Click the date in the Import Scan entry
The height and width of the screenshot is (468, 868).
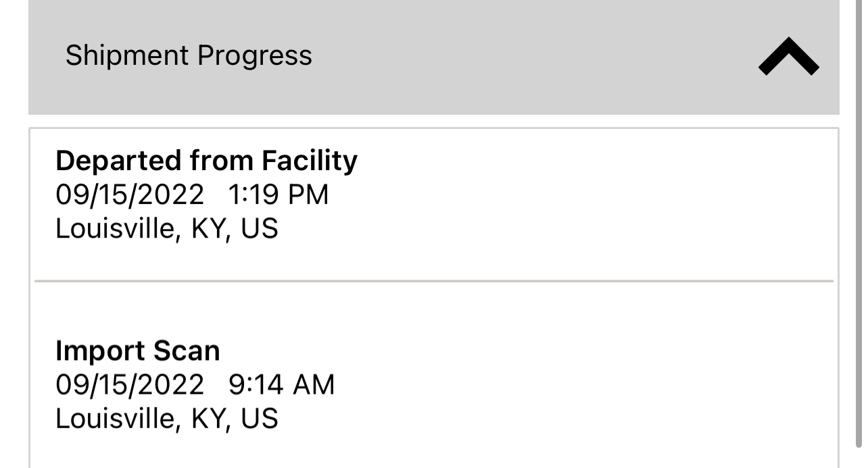click(129, 385)
